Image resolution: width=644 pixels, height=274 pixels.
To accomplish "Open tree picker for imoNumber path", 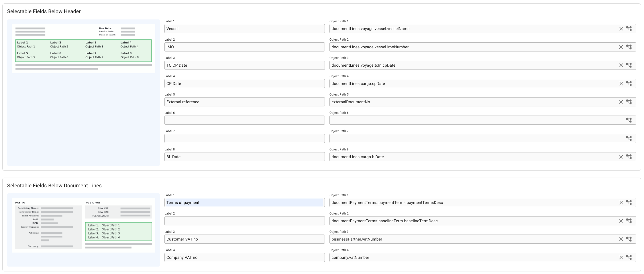I will (x=629, y=47).
